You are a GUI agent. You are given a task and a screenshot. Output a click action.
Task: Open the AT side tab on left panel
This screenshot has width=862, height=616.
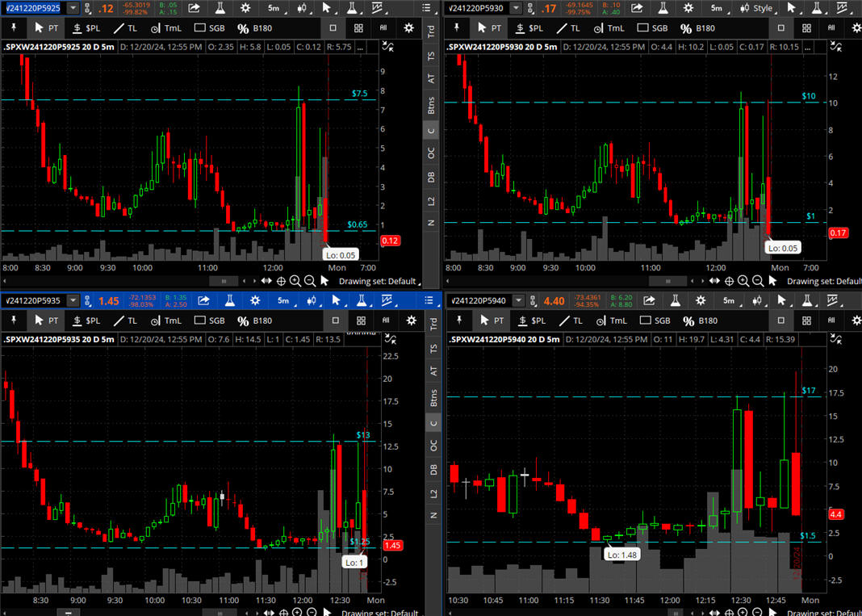432,79
